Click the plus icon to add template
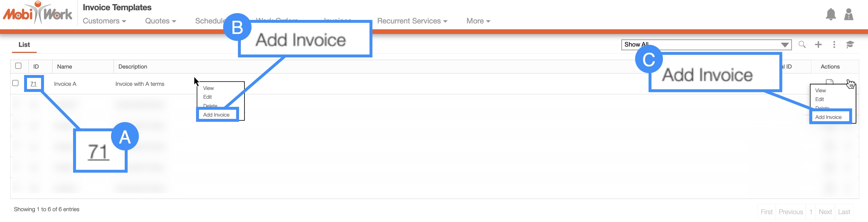This screenshot has height=222, width=868. tap(818, 45)
